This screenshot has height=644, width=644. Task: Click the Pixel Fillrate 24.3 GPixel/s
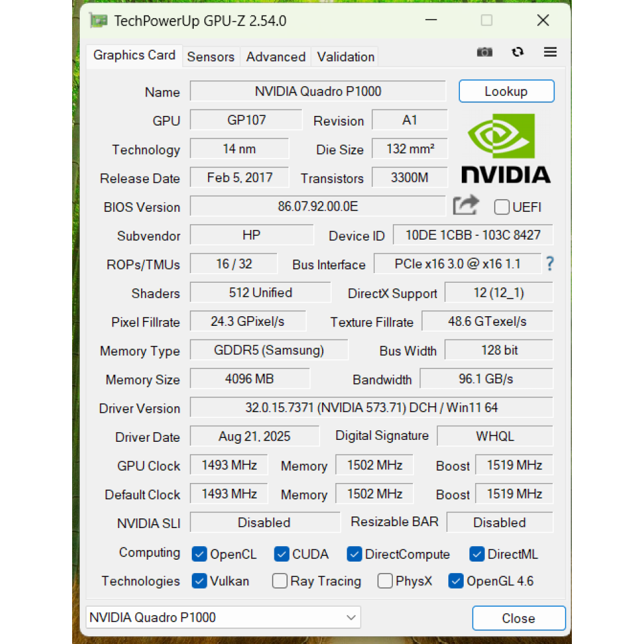[248, 321]
